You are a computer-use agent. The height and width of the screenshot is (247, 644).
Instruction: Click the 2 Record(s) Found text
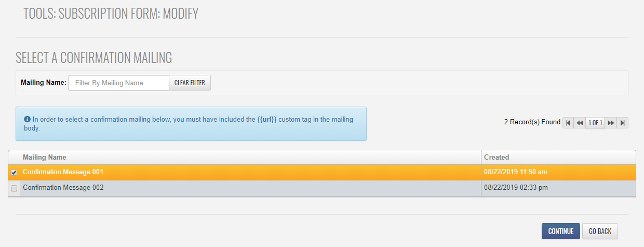point(532,122)
